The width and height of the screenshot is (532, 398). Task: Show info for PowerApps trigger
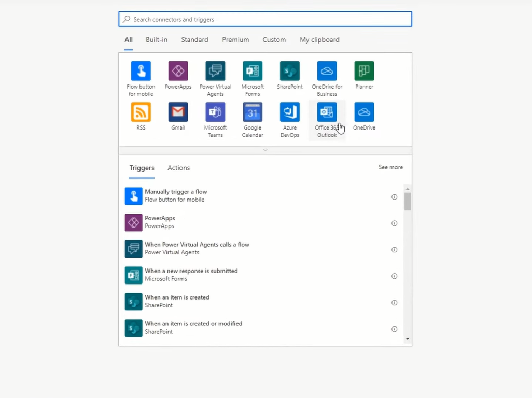tap(394, 223)
